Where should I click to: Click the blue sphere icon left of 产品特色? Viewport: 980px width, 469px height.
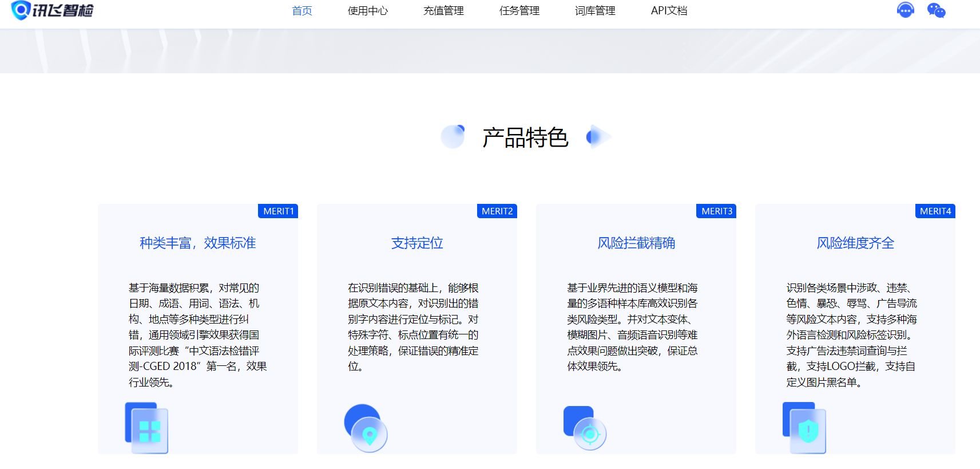453,137
